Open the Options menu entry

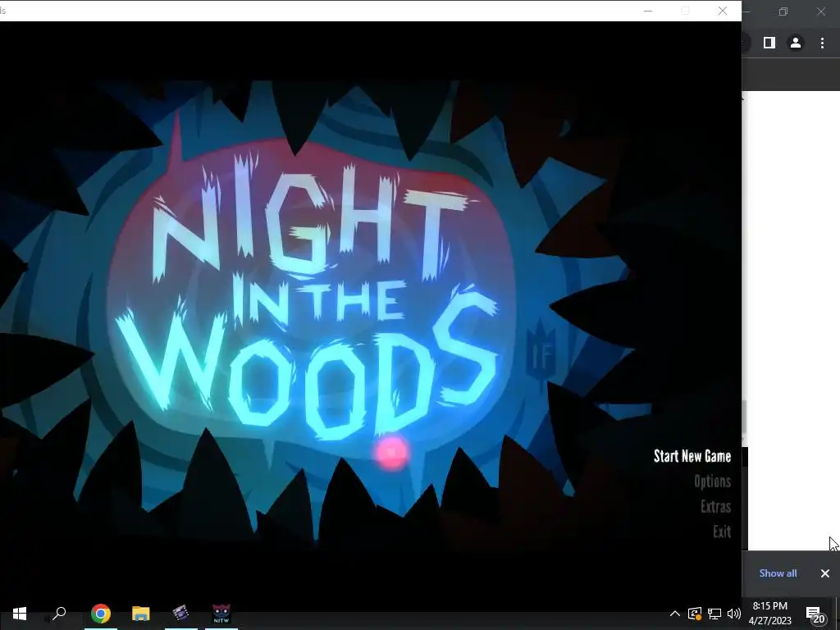pos(713,481)
